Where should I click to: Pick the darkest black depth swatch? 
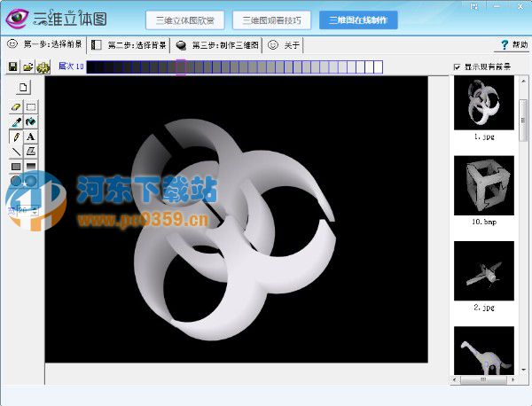coord(91,67)
